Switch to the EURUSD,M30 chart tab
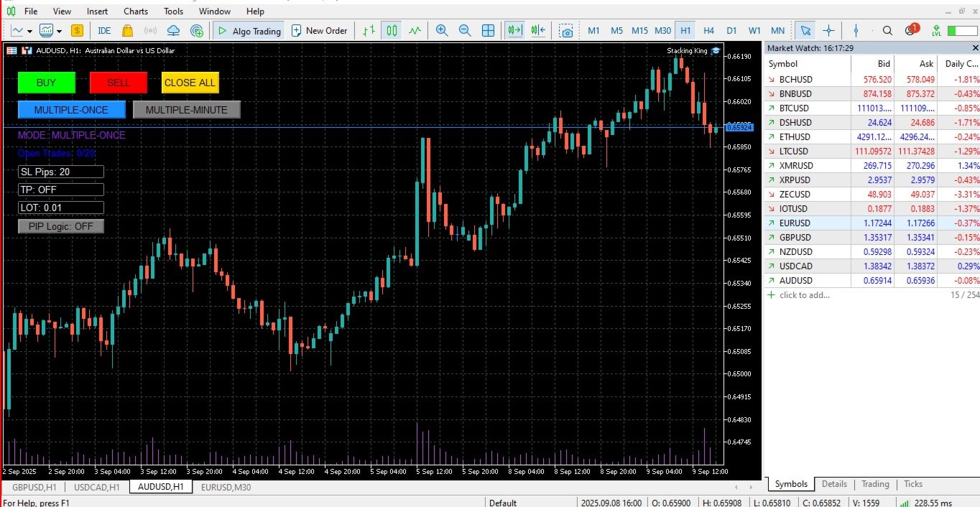980x507 pixels. point(226,487)
